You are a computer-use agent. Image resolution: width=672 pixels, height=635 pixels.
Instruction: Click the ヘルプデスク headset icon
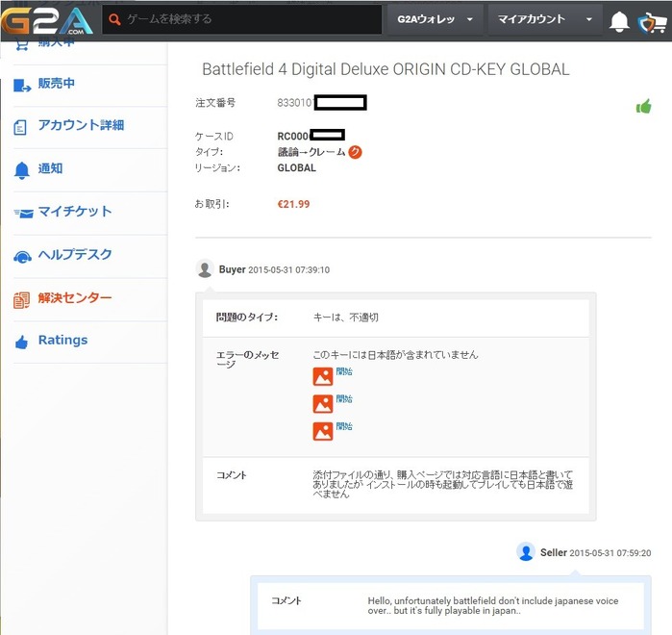point(22,257)
